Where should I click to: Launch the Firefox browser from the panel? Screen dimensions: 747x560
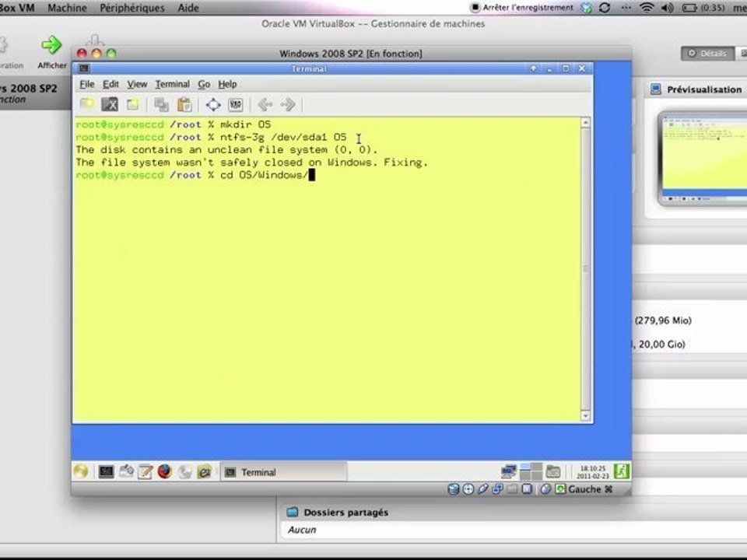[165, 471]
